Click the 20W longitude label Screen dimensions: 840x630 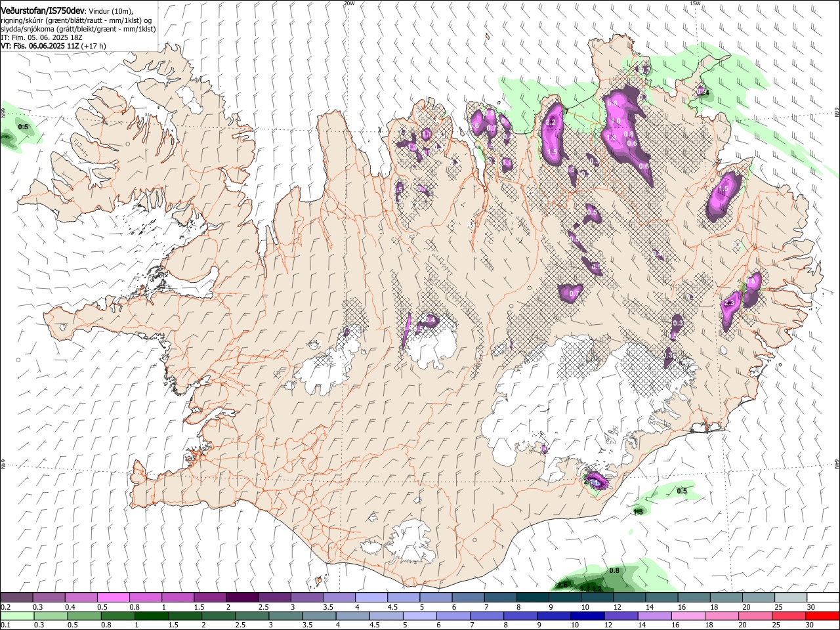click(349, 3)
